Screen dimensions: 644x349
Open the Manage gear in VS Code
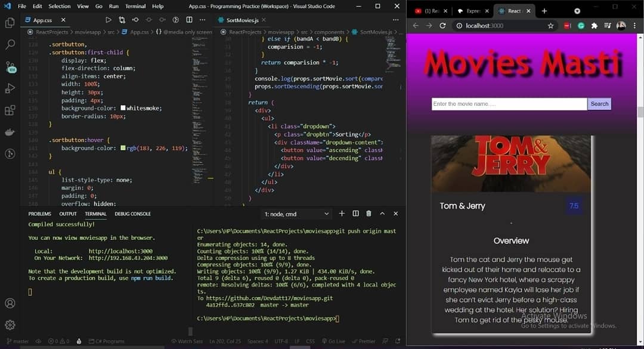click(x=10, y=325)
